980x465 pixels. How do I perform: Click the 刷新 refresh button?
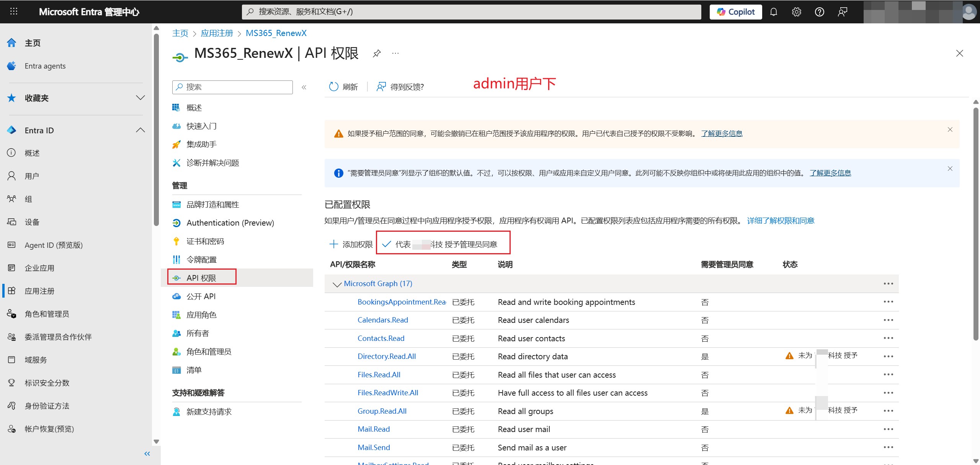tap(343, 87)
